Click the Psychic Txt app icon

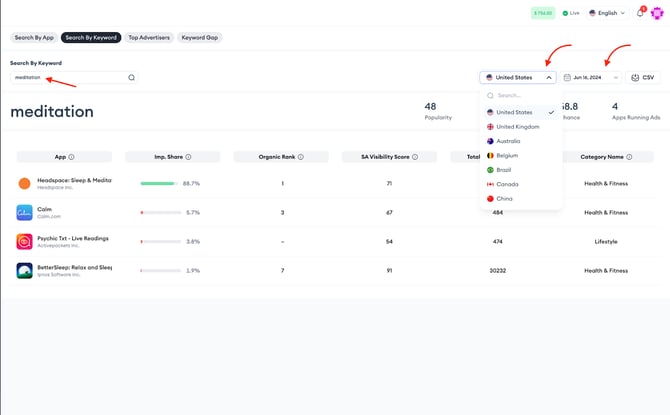point(25,241)
